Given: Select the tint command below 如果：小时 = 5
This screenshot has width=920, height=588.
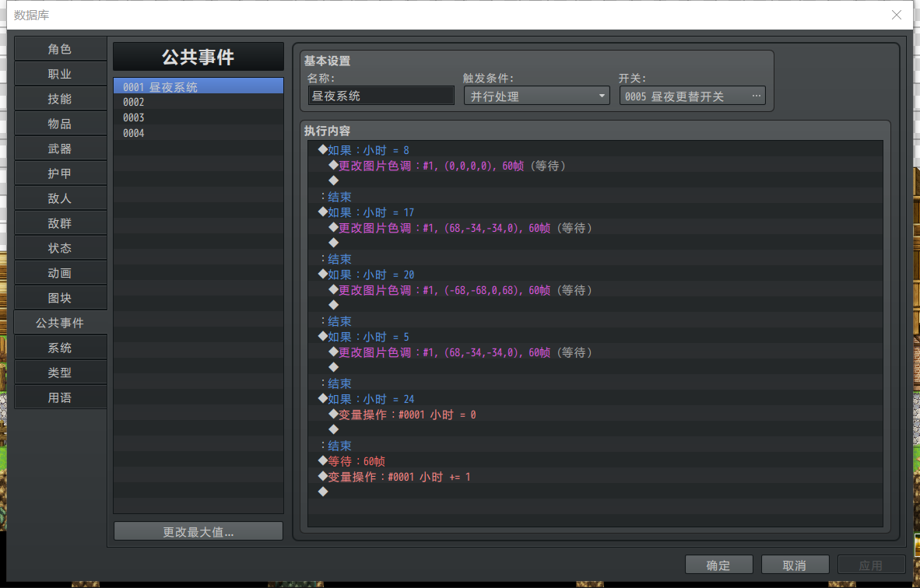Looking at the screenshot, I should 595,352.
